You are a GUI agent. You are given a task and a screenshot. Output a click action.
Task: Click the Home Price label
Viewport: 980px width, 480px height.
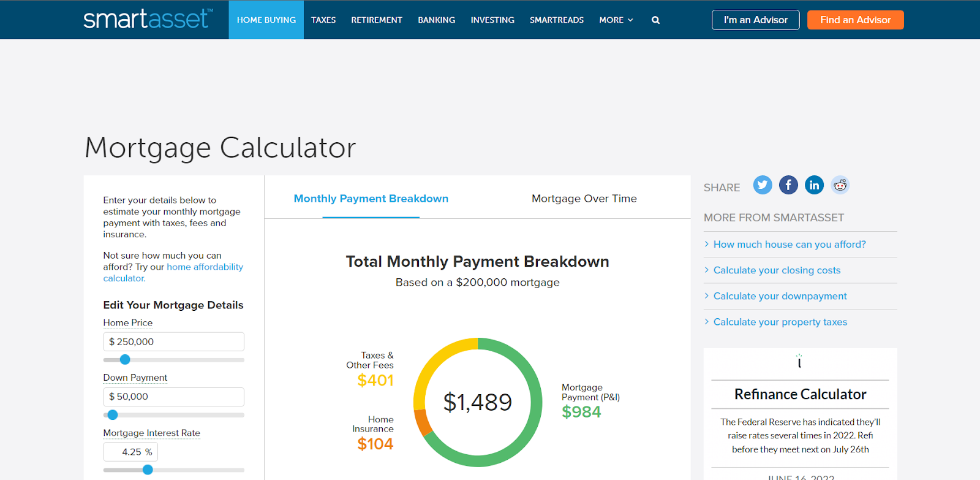[128, 322]
